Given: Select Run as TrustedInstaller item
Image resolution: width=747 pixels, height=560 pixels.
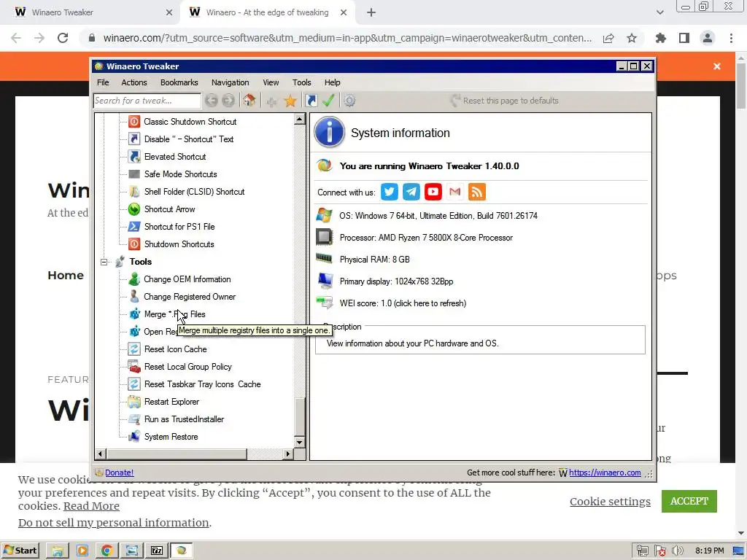Looking at the screenshot, I should pos(184,419).
